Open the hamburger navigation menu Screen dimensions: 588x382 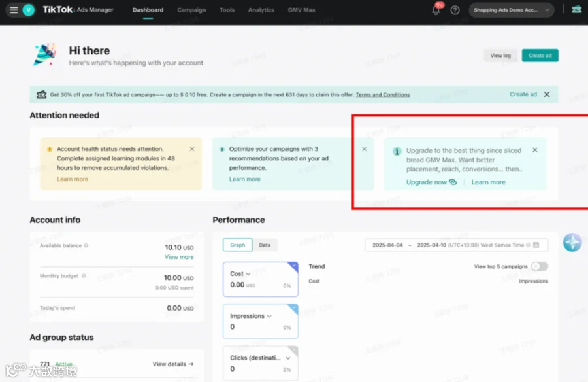tap(14, 10)
